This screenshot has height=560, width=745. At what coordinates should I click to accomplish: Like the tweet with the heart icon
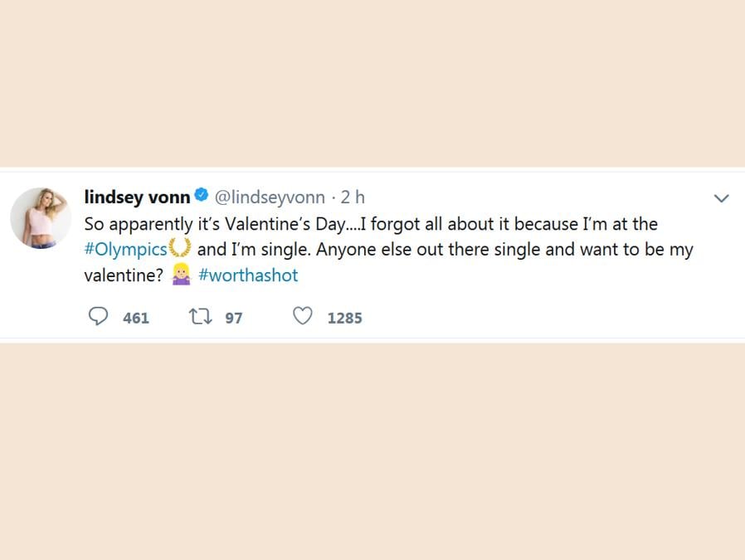pos(303,316)
